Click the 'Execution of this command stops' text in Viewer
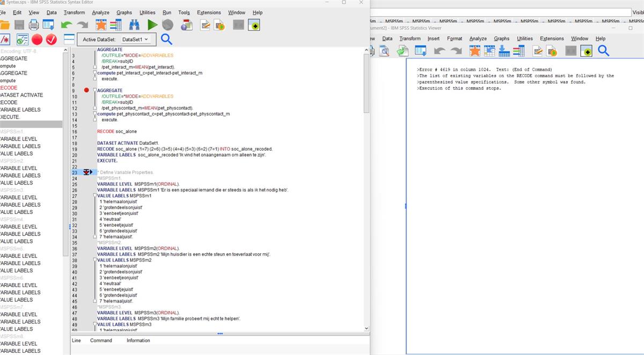This screenshot has height=355, width=644. click(x=459, y=88)
